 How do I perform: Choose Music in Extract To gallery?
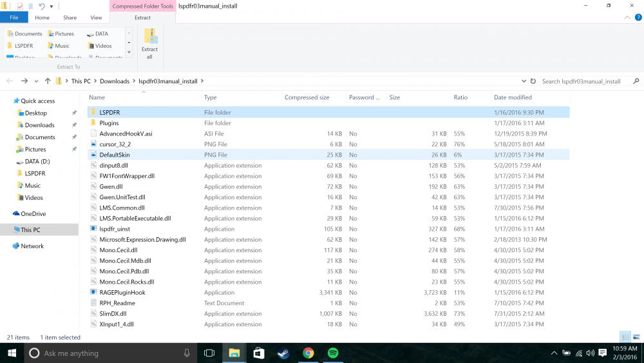[x=59, y=46]
